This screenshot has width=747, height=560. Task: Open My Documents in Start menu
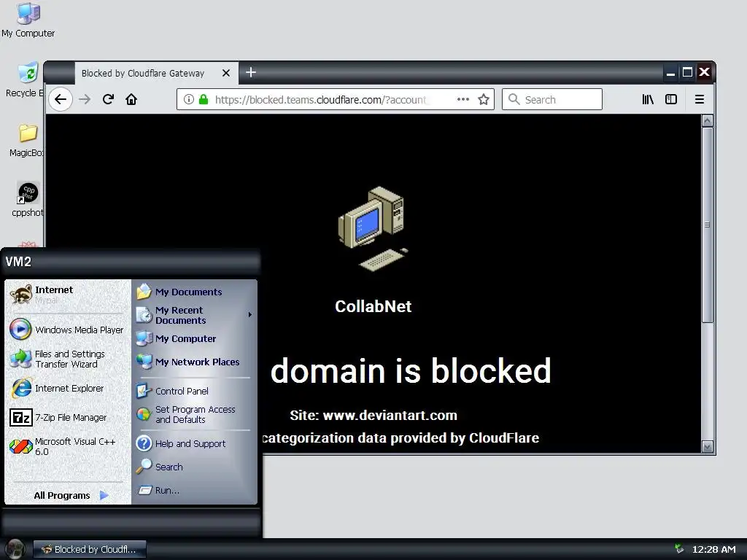[194, 292]
